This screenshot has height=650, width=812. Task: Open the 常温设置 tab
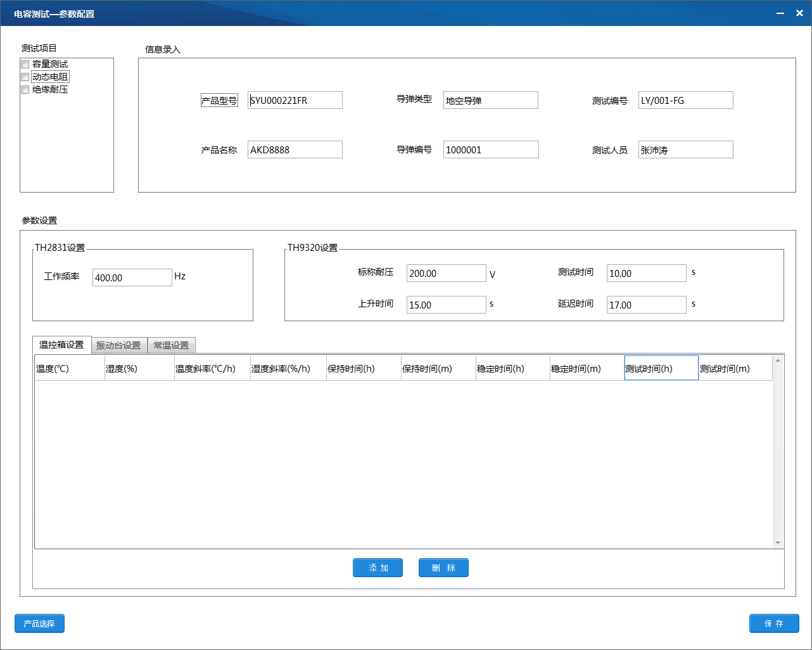tap(171, 345)
